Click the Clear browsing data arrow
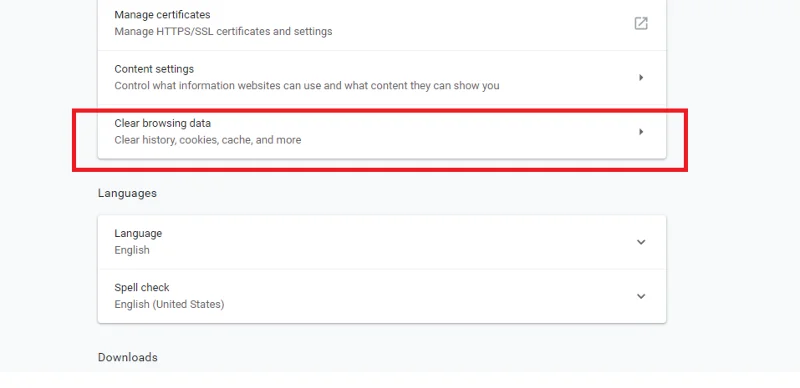The width and height of the screenshot is (800, 388). click(641, 132)
